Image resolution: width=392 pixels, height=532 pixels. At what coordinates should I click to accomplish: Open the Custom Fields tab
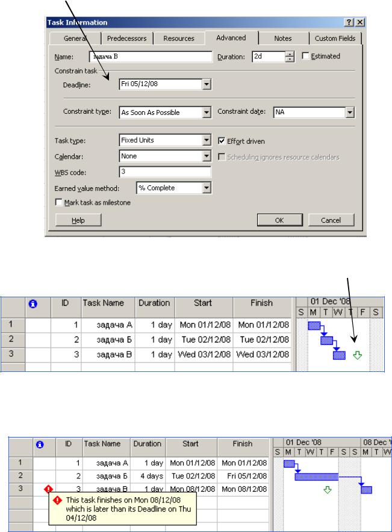[x=335, y=39]
